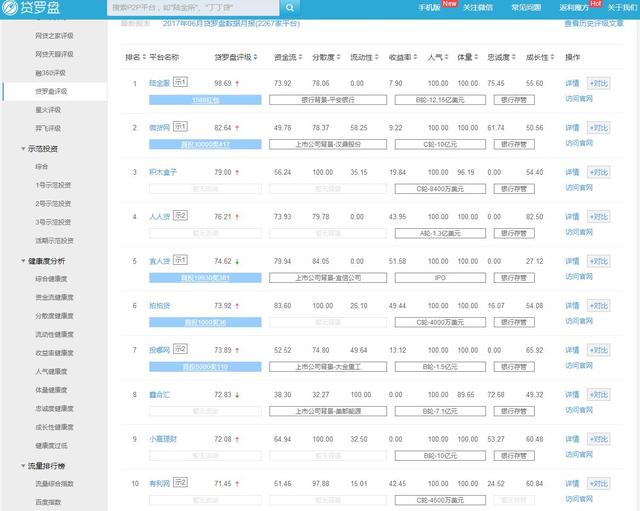Click +对比 for the 鑫合汇 row
640x511 pixels.
tap(598, 395)
